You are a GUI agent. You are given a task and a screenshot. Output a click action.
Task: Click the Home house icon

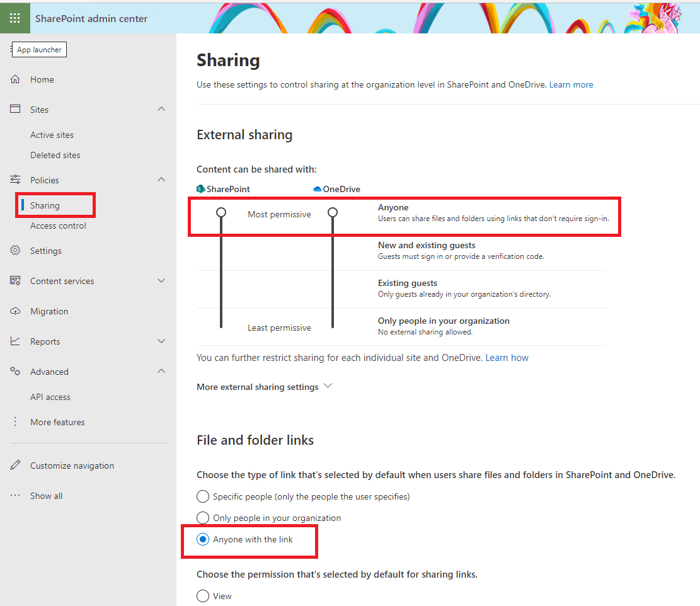pos(15,79)
